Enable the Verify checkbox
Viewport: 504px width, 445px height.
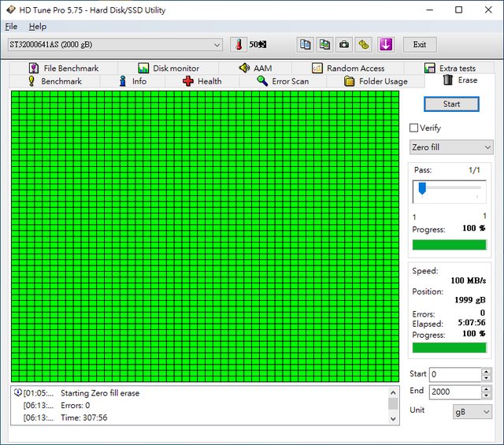click(414, 128)
